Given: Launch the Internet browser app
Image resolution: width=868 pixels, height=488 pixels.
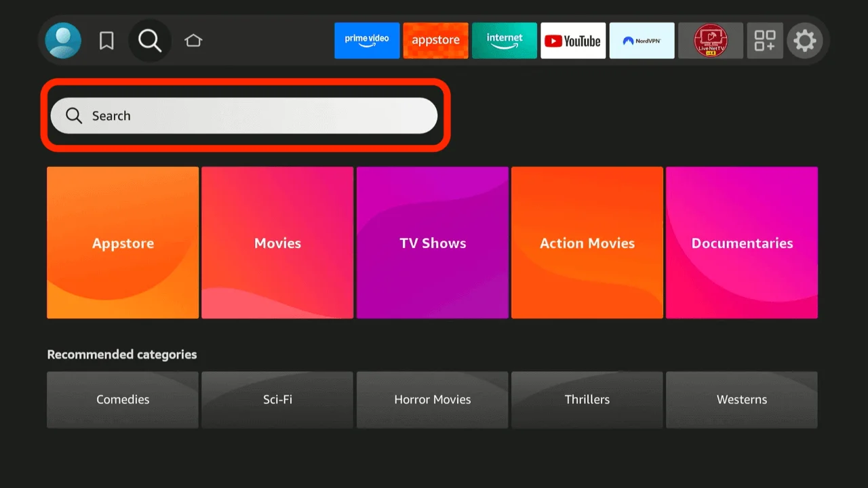Looking at the screenshot, I should pos(505,40).
